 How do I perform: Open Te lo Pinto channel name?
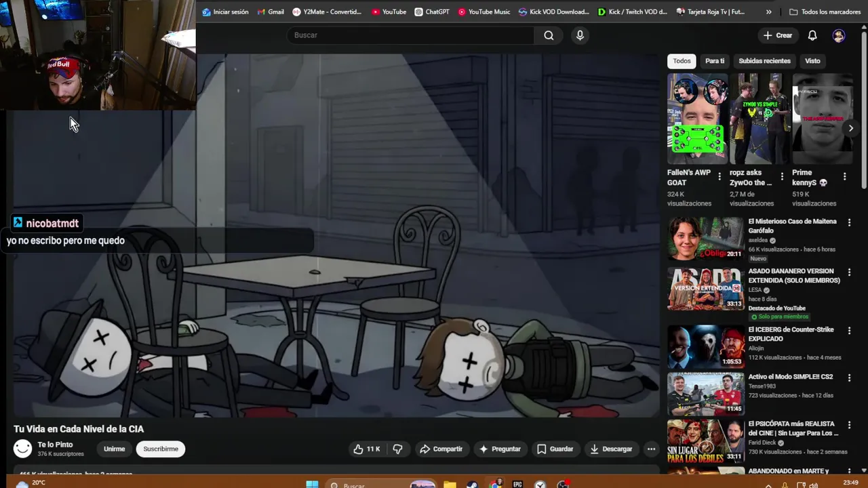point(55,445)
